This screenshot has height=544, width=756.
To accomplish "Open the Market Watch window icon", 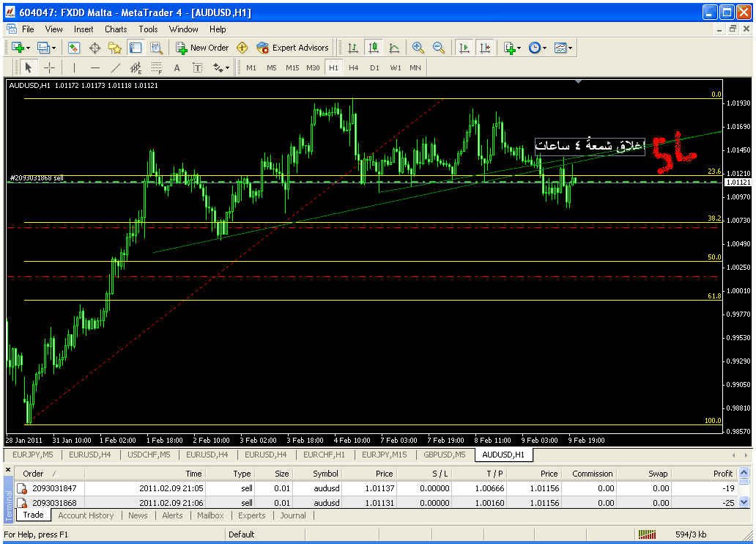I will click(74, 48).
